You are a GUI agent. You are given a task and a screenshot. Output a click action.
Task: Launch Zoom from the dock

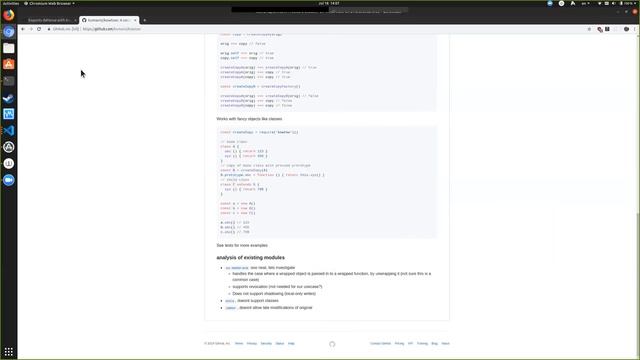(9, 180)
